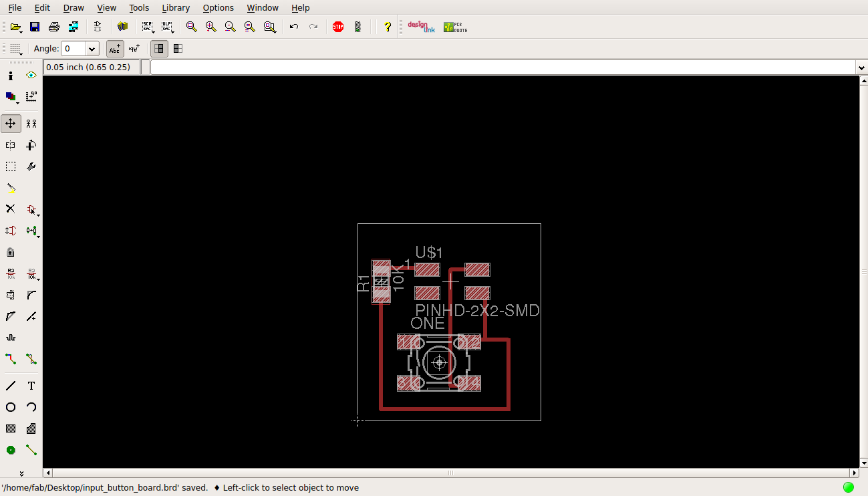
Task: Click the designlink button
Action: point(421,27)
